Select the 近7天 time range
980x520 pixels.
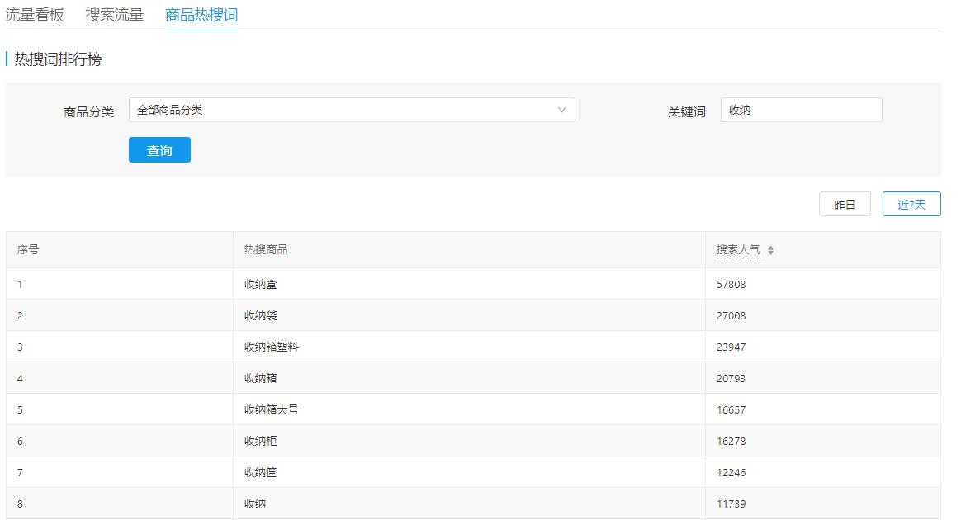[911, 205]
